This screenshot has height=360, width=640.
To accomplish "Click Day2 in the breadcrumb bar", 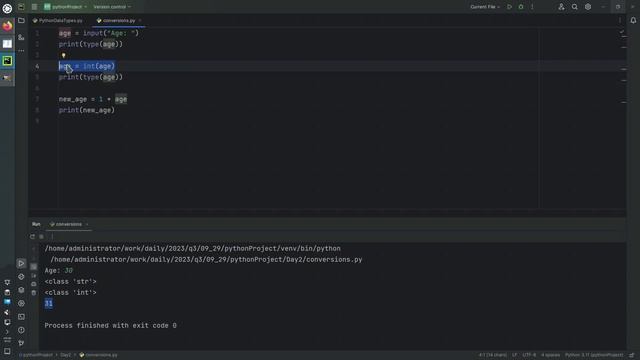I will tap(66, 355).
